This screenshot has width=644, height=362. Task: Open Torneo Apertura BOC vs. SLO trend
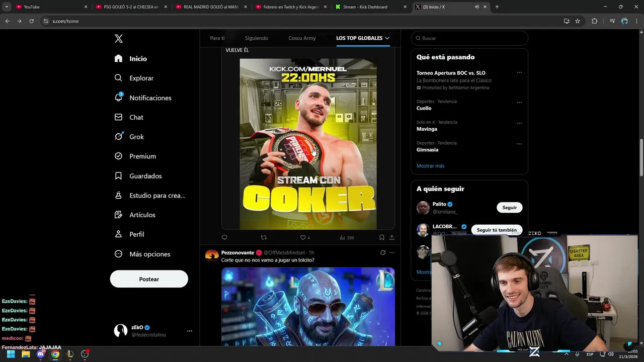(451, 73)
